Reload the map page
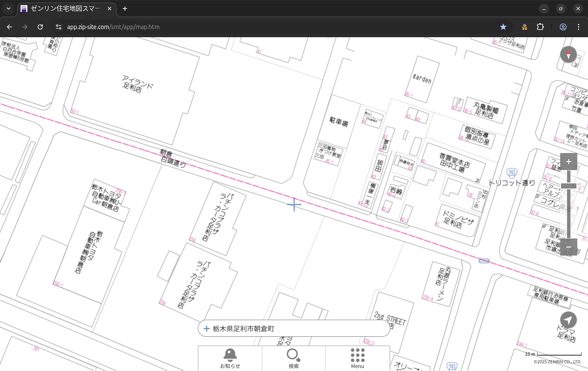This screenshot has width=588, height=371. pos(40,27)
